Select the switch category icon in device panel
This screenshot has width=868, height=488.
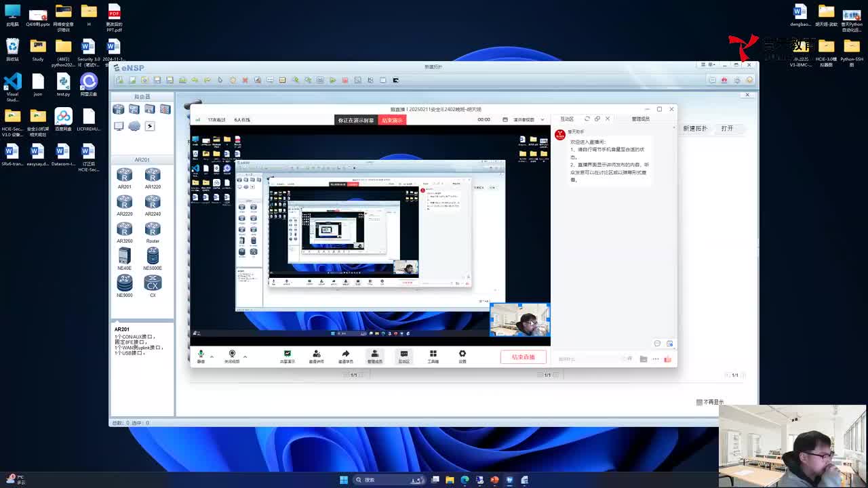(x=134, y=109)
